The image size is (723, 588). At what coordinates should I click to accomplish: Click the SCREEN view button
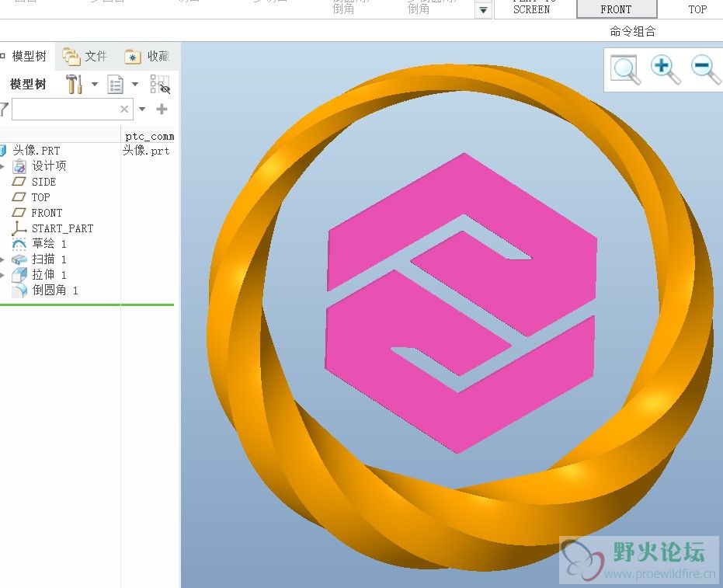[x=532, y=9]
